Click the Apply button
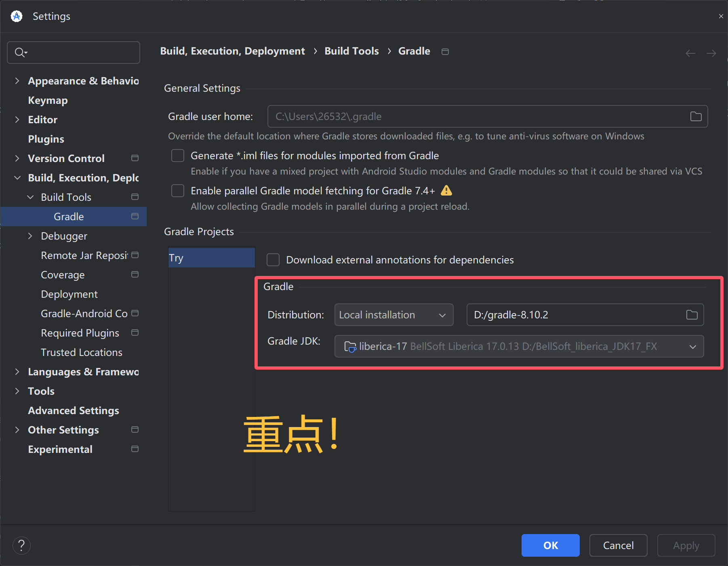 click(686, 545)
